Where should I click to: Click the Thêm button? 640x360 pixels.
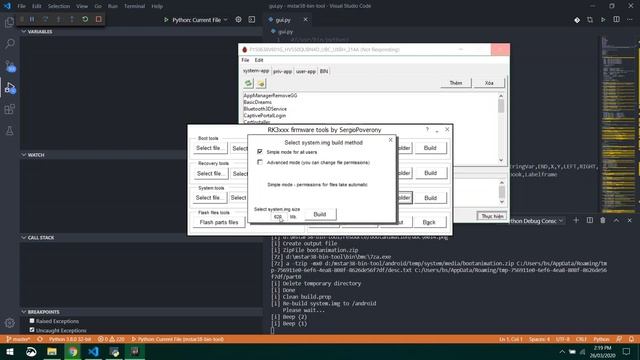point(456,83)
